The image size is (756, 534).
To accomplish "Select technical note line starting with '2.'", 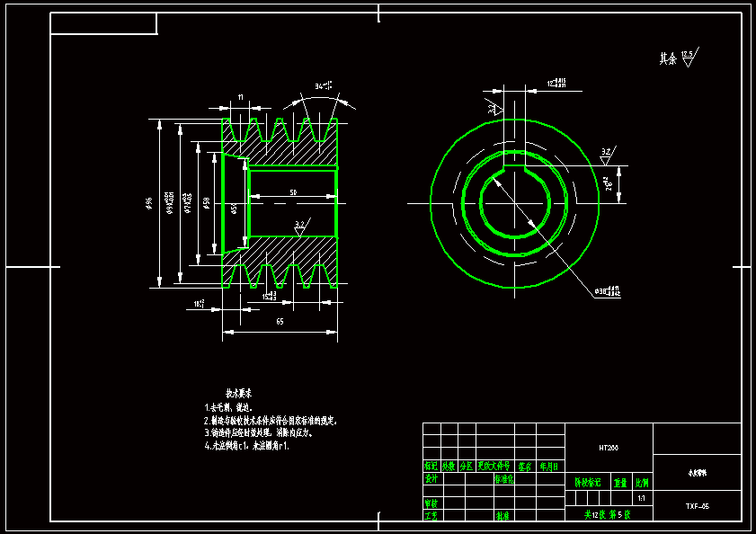I will [x=270, y=421].
